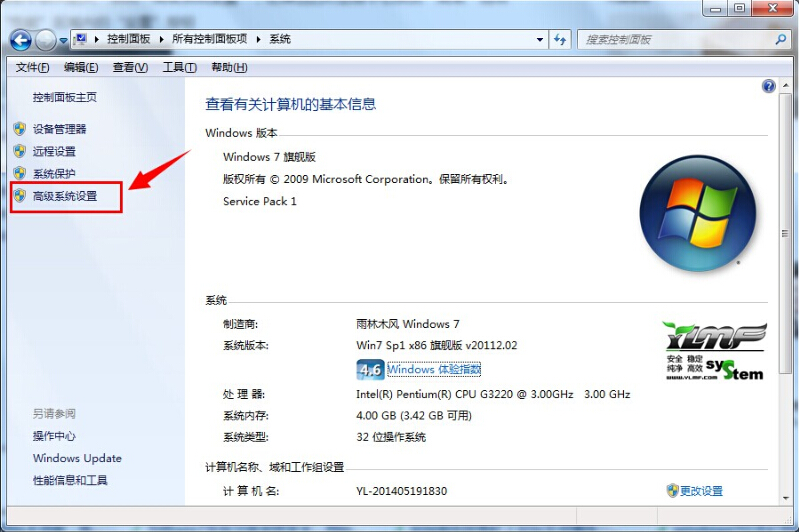799x532 pixels.
Task: Click the refresh icon beside address bar
Action: [561, 39]
